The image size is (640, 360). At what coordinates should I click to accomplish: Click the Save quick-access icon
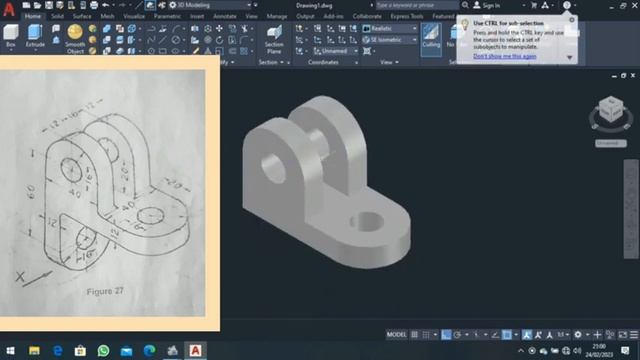(49, 5)
